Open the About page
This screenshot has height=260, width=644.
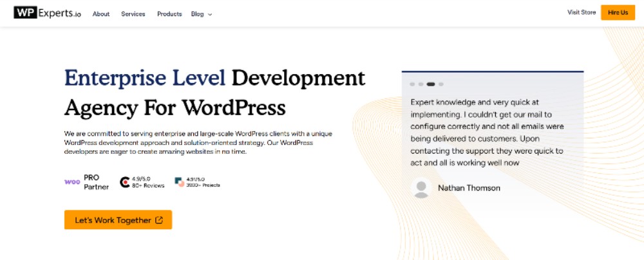pyautogui.click(x=101, y=14)
